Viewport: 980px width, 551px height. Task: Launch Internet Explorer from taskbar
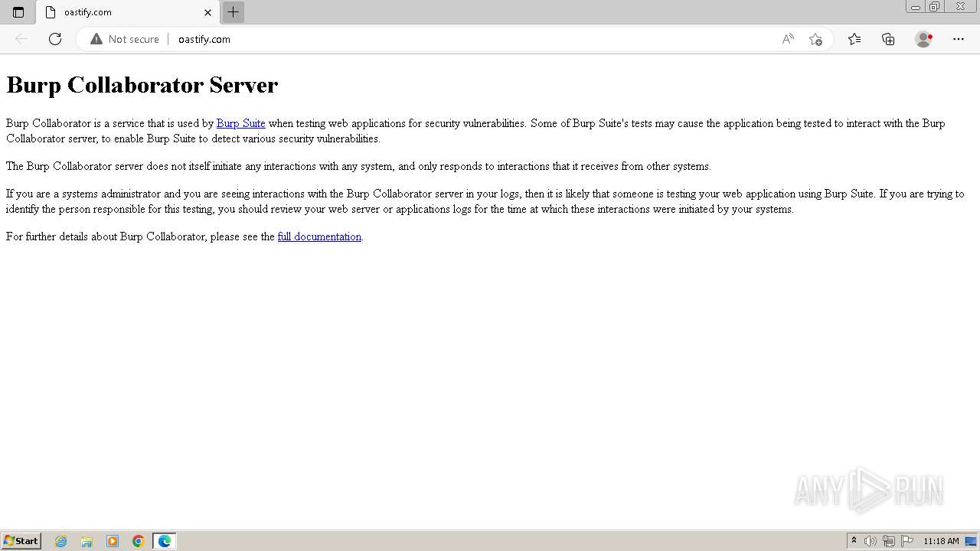pyautogui.click(x=61, y=541)
